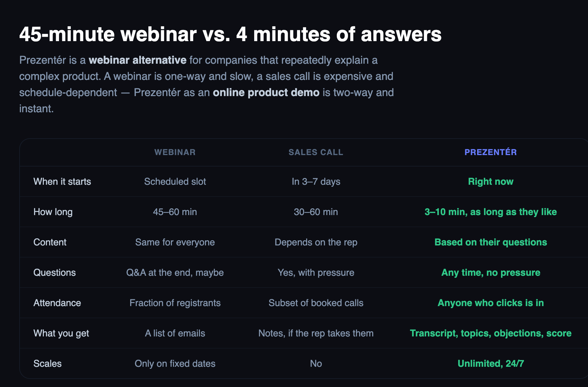Select the bold 'online product demo' text
Viewport: 588px width, 387px height.
coord(266,92)
